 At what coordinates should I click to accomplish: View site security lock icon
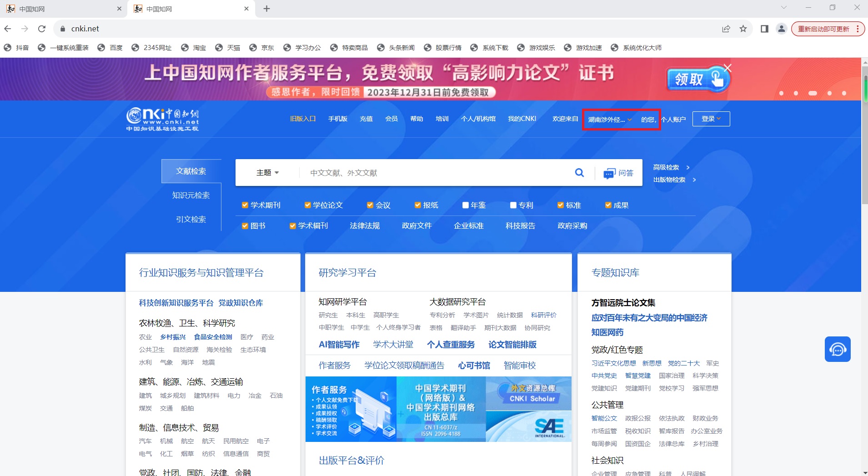click(x=63, y=29)
